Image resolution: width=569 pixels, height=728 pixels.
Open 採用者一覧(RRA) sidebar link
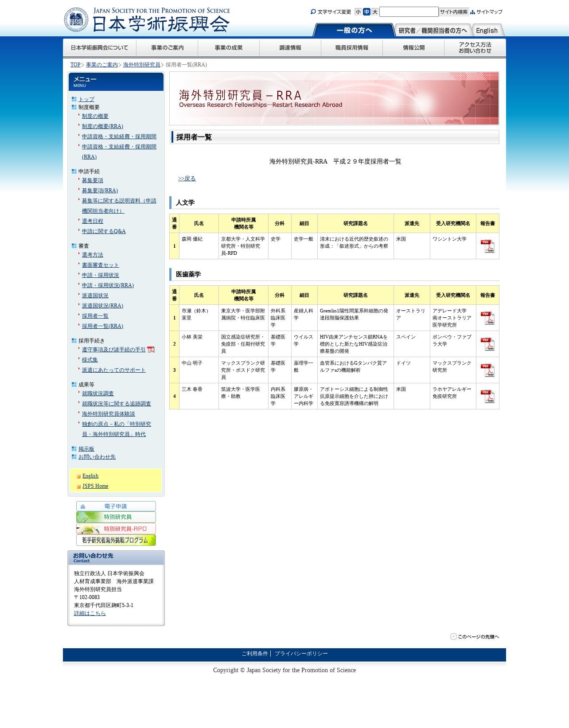102,326
